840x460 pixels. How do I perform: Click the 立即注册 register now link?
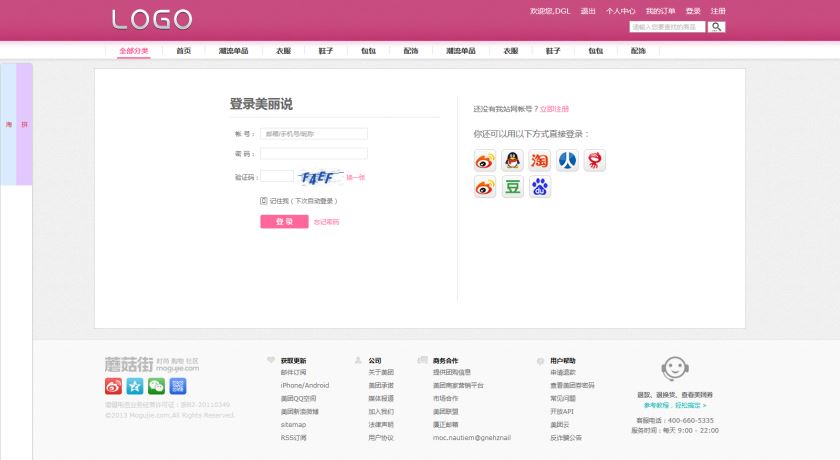554,109
